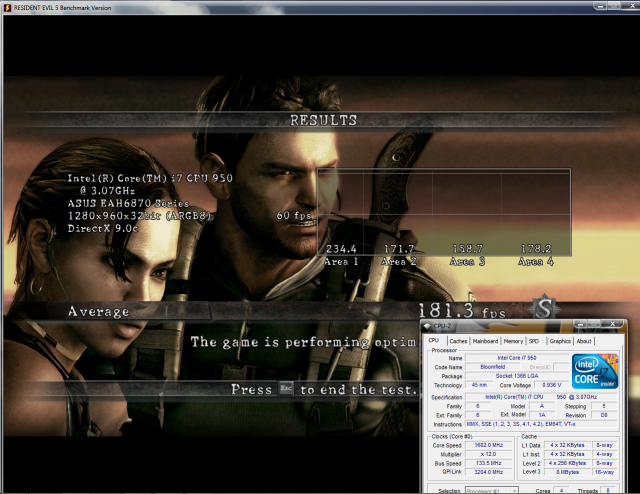Select the CPU tab in CPU-Z
This screenshot has height=494, width=640.
[x=433, y=340]
